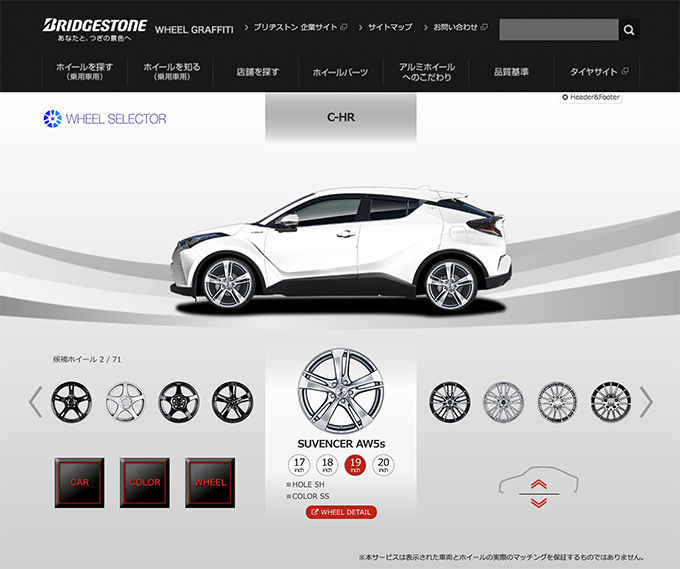Click the CAR button
The width and height of the screenshot is (680, 569).
pos(79,483)
